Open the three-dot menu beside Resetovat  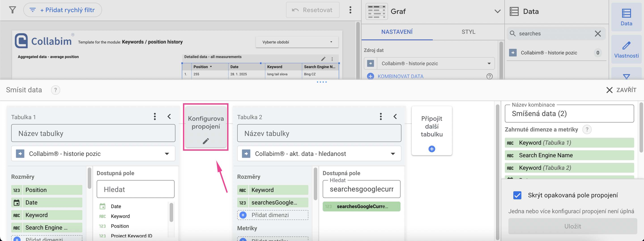coord(350,10)
